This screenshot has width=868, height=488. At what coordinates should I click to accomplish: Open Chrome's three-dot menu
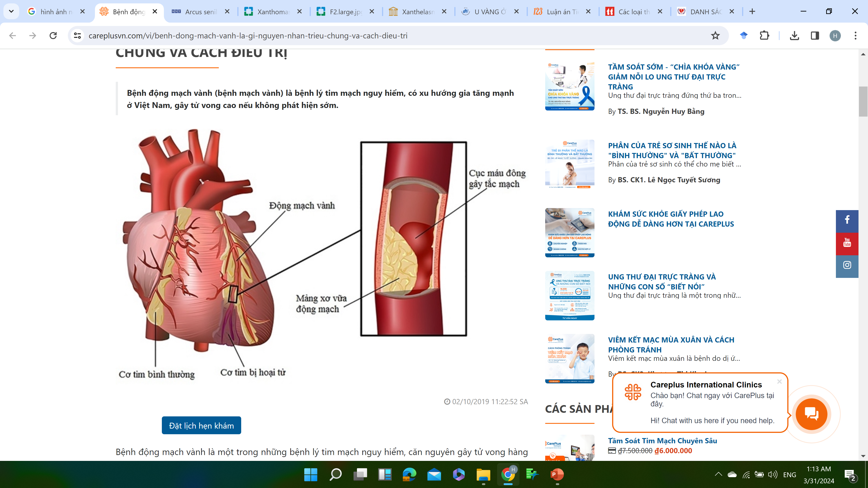pos(855,36)
